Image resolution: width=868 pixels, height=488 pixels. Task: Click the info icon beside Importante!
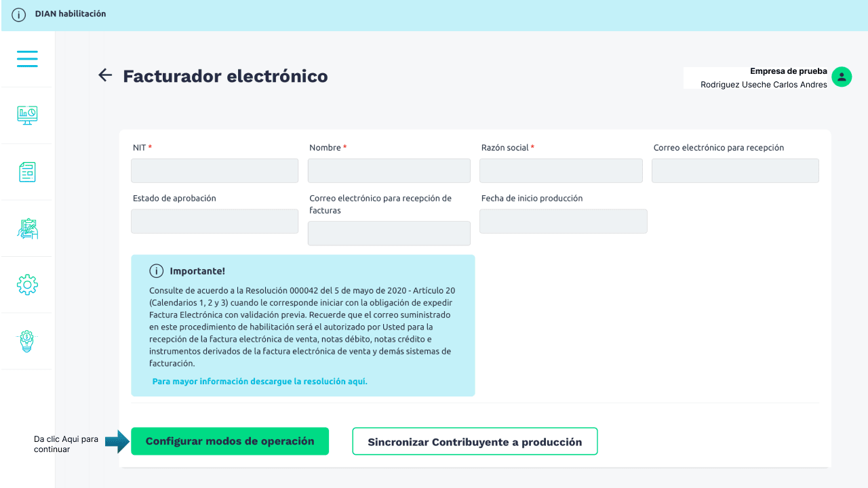pyautogui.click(x=157, y=271)
